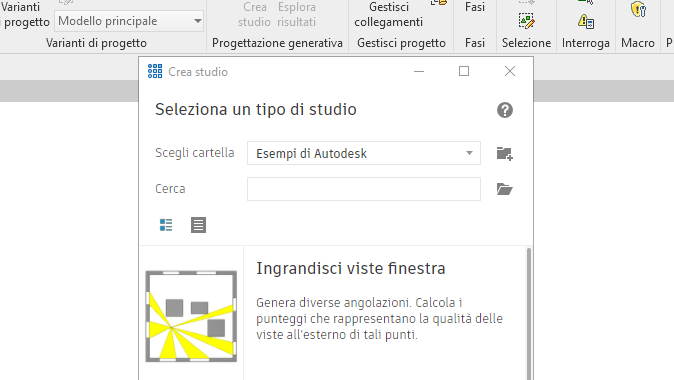The image size is (674, 380).
Task: Click the Ingrandisci viste finestra title
Action: 351,268
